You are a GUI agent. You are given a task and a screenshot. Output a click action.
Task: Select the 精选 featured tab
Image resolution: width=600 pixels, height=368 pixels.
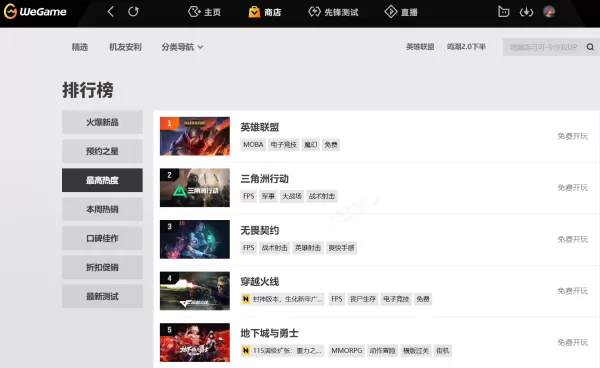pyautogui.click(x=80, y=47)
